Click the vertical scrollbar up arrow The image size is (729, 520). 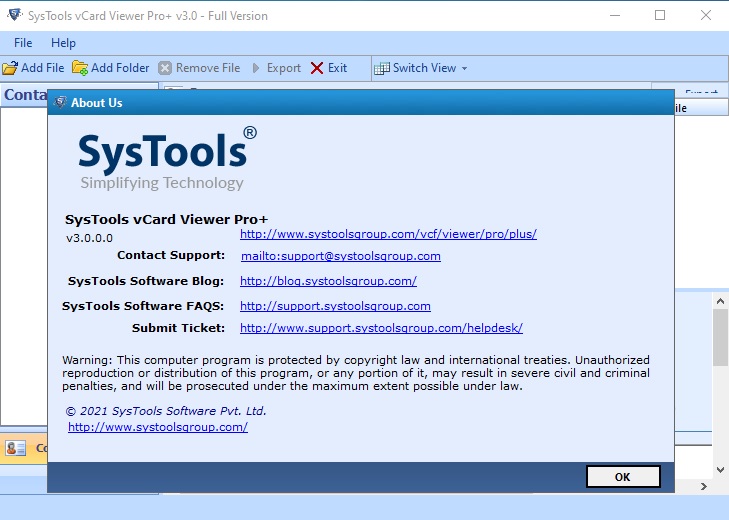point(720,301)
